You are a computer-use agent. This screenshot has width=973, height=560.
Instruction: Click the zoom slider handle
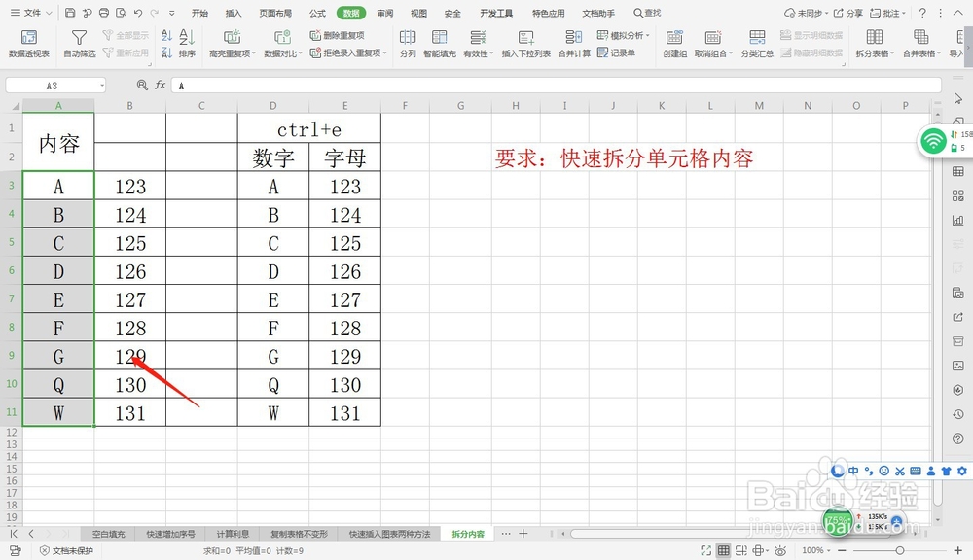(900, 550)
